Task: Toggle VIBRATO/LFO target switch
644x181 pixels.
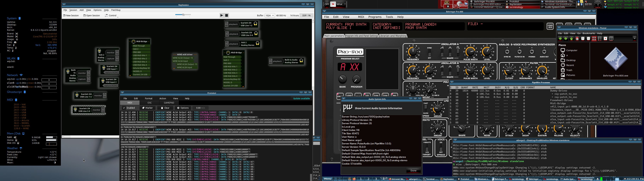Action: [427, 147]
